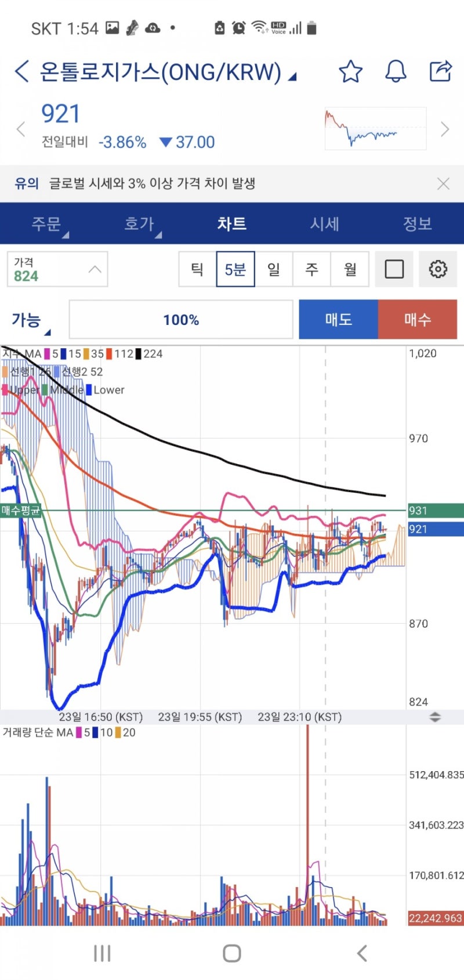Open the mini price chart thumbnail

[x=376, y=128]
